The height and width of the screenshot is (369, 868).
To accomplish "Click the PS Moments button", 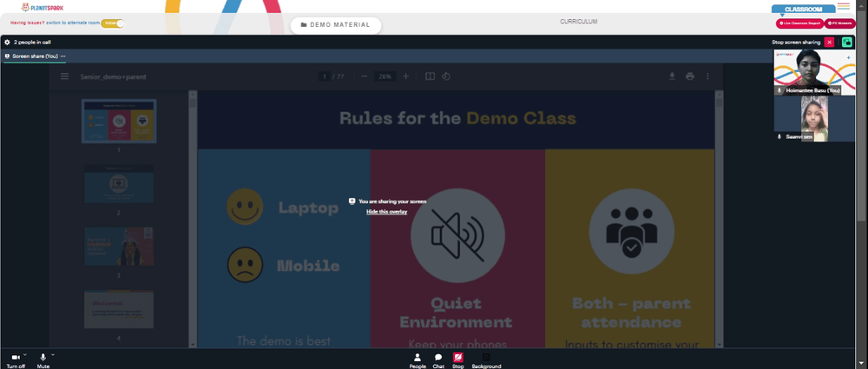I will click(x=839, y=23).
